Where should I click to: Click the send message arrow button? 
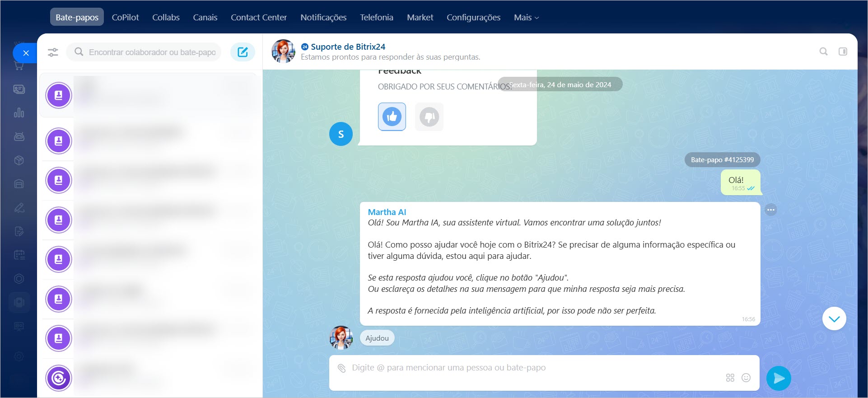(x=779, y=378)
